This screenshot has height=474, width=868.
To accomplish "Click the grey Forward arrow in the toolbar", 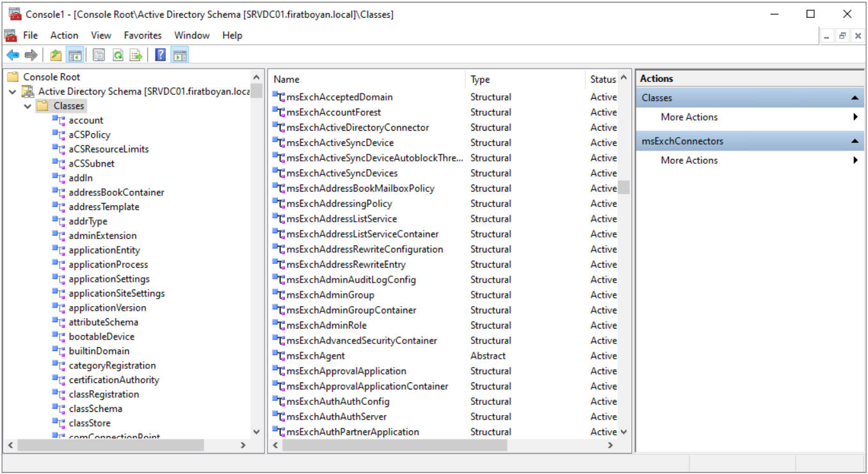I will tap(31, 56).
